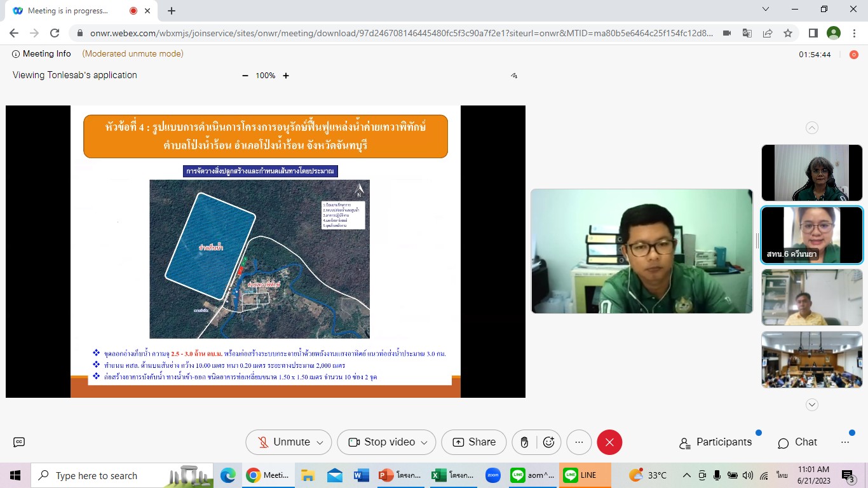Open more options ellipsis in control bar
The width and height of the screenshot is (868, 488).
click(579, 442)
